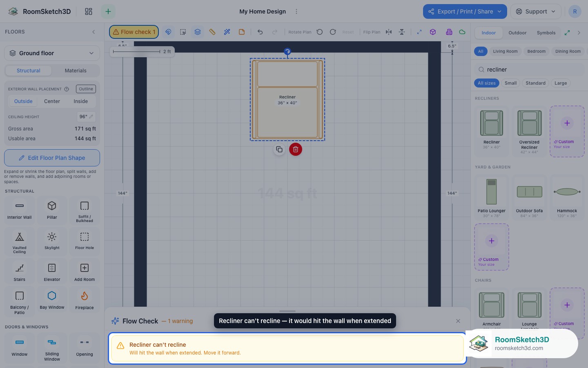Viewport: 588px width, 368px height.
Task: Toggle the layers tool in toolbar
Action: coord(198,32)
